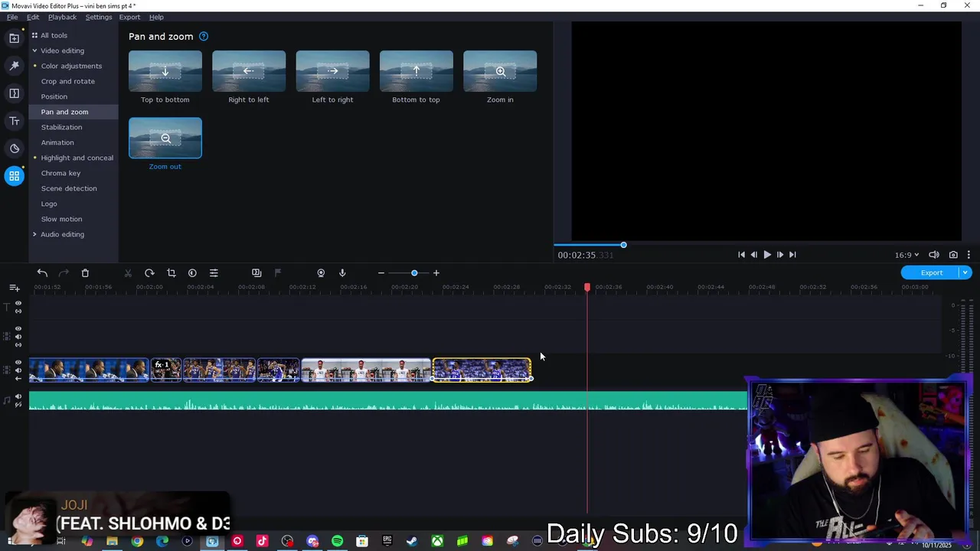The image size is (980, 551).
Task: Open the Export menu in menu bar
Action: [129, 17]
